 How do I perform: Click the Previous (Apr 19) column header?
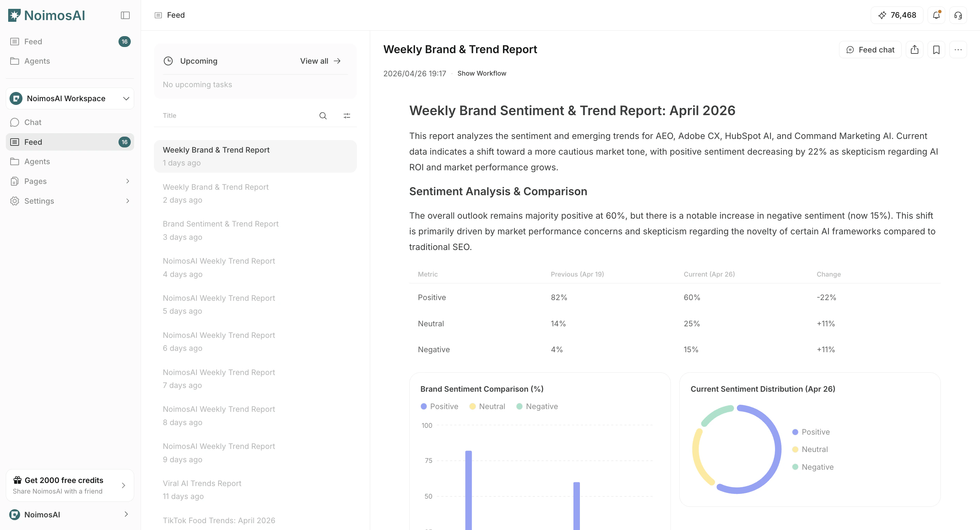577,274
